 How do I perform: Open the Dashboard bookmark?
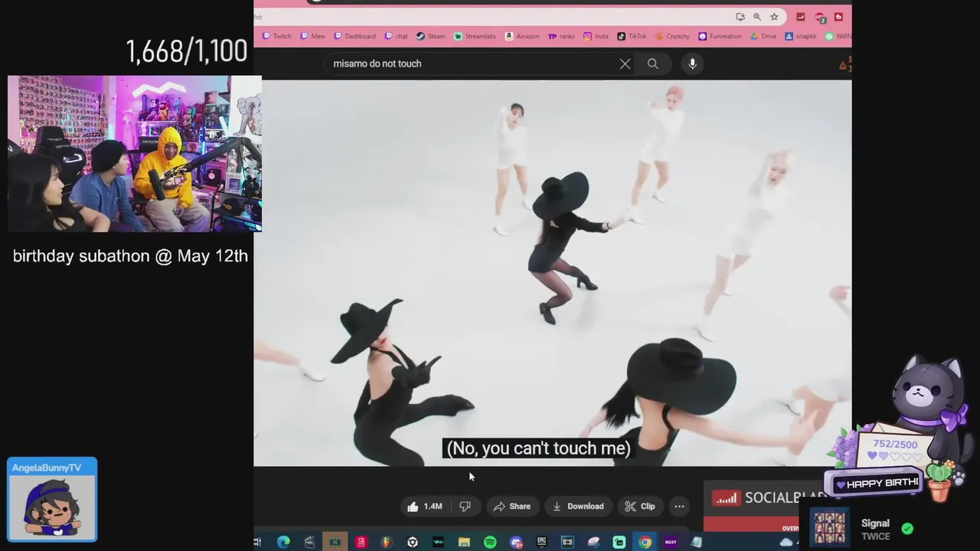click(x=354, y=36)
